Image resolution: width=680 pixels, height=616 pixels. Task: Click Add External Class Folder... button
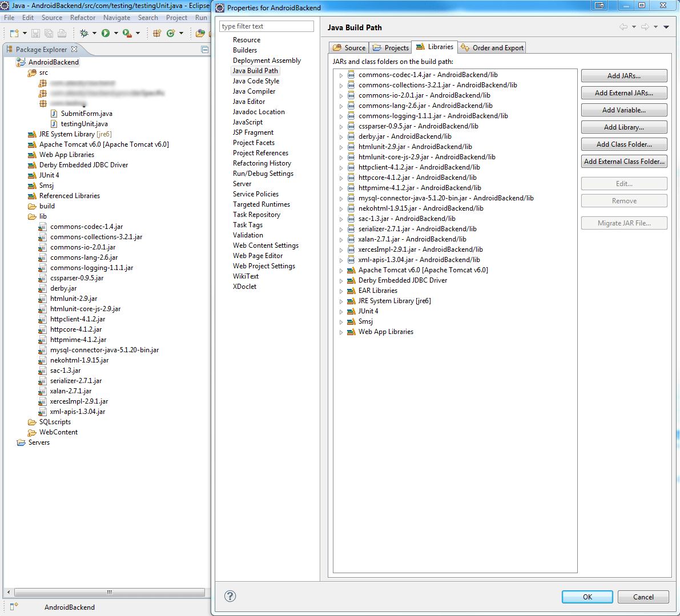pyautogui.click(x=624, y=161)
